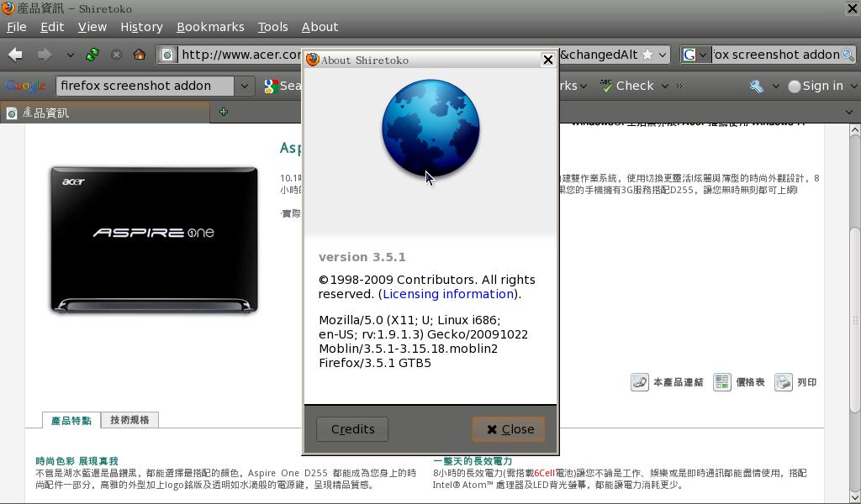This screenshot has height=504, width=861.
Task: Click the Credits button
Action: [352, 429]
